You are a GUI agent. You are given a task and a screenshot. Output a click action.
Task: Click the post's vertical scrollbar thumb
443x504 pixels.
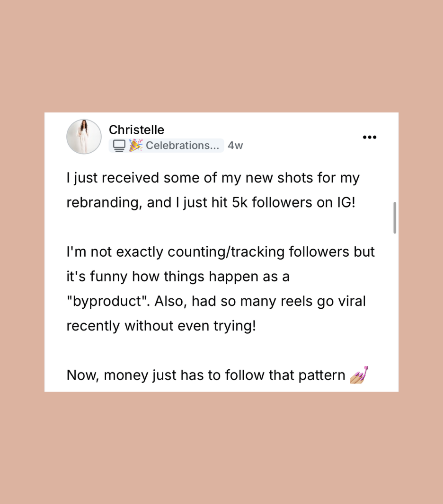point(395,217)
